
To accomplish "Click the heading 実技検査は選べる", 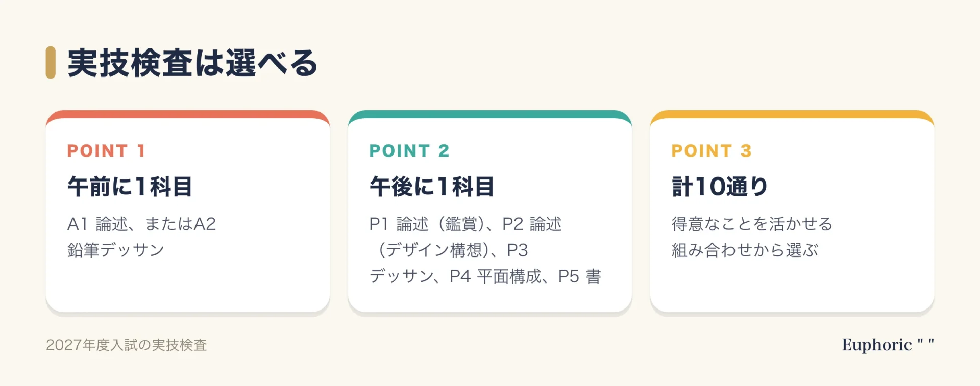I will [192, 63].
